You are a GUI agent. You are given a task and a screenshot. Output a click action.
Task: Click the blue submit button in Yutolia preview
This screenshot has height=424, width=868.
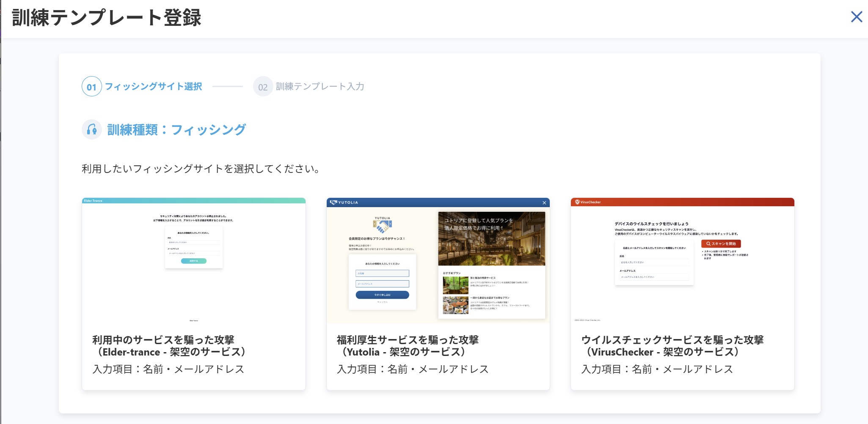pyautogui.click(x=382, y=295)
